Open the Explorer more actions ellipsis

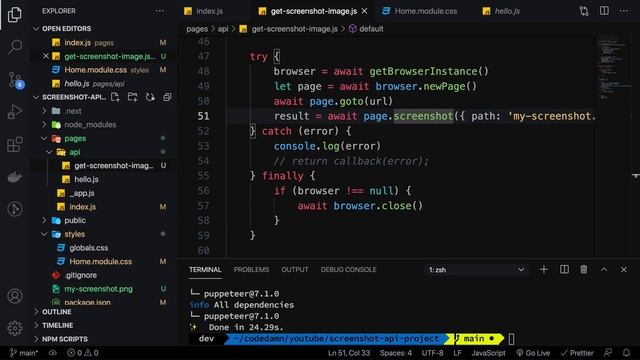coord(160,11)
